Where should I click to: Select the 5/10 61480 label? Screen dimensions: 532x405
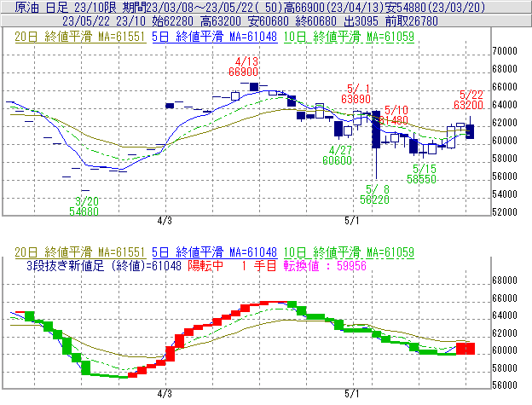click(x=394, y=115)
